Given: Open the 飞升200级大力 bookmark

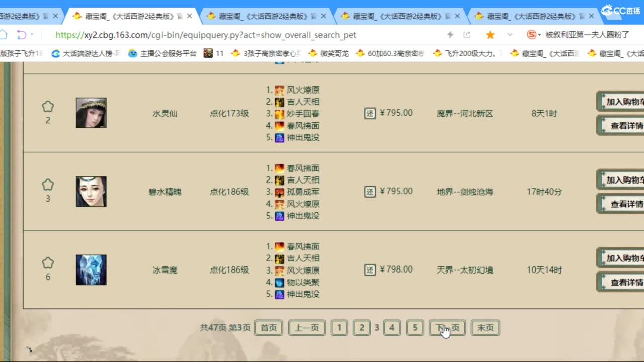Looking at the screenshot, I should click(x=467, y=53).
